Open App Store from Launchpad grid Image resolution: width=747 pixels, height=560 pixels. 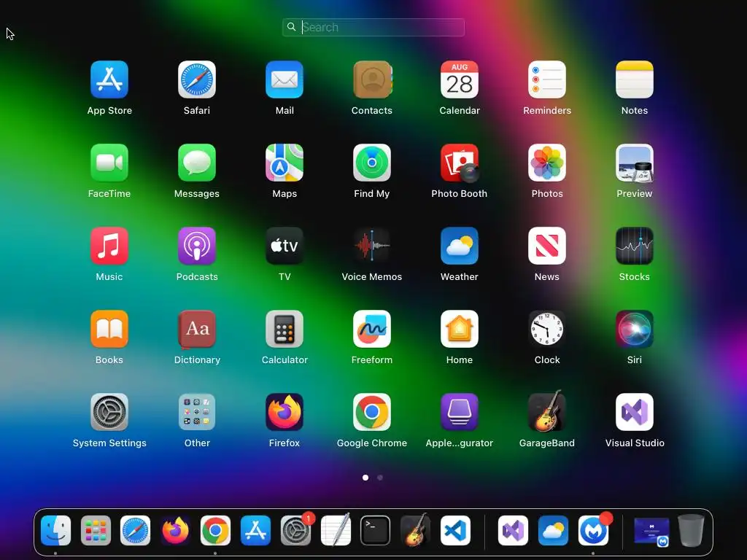(109, 79)
